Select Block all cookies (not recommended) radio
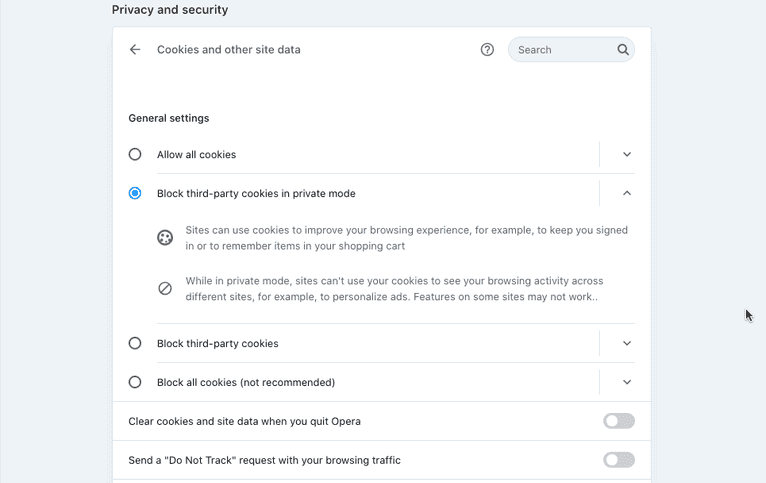 [135, 383]
